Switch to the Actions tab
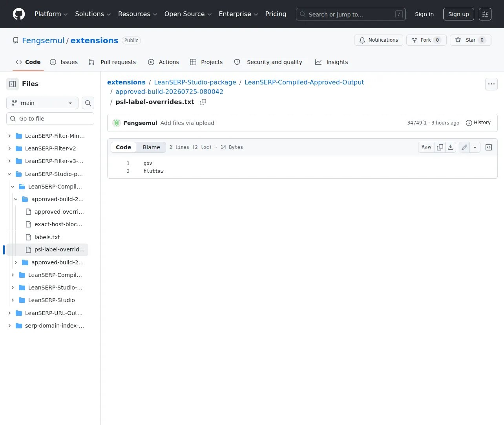The width and height of the screenshot is (504, 425). tap(163, 62)
